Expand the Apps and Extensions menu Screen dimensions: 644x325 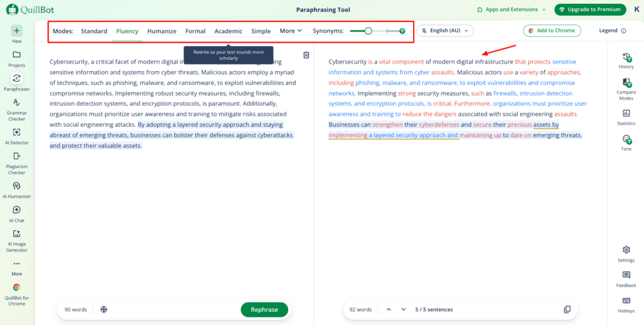511,9
